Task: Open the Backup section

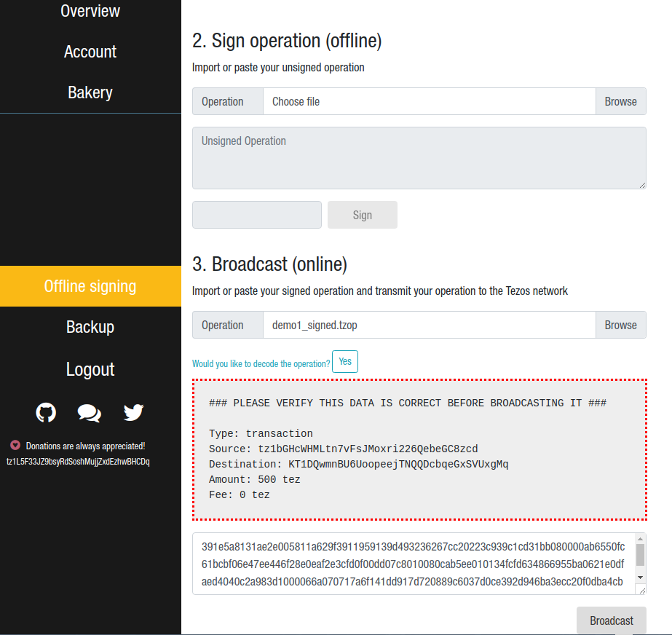Action: pos(90,327)
